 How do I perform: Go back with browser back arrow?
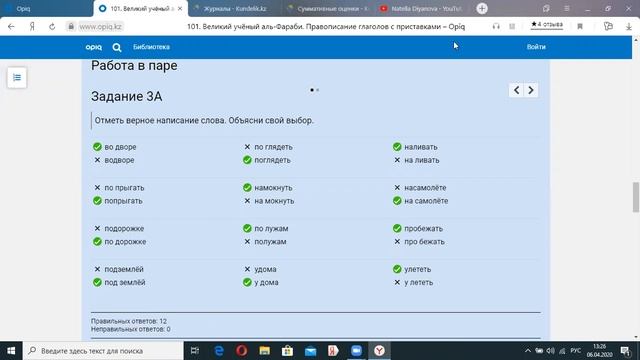click(11, 27)
